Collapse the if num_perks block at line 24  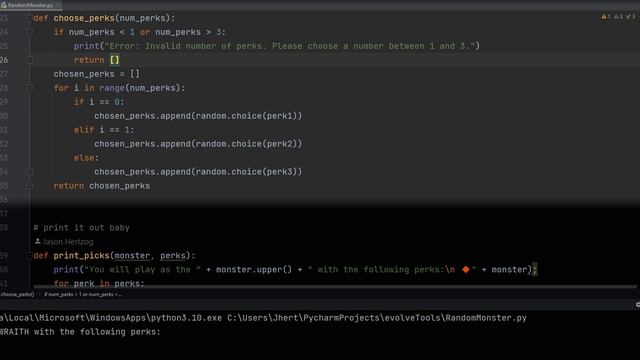click(x=29, y=32)
